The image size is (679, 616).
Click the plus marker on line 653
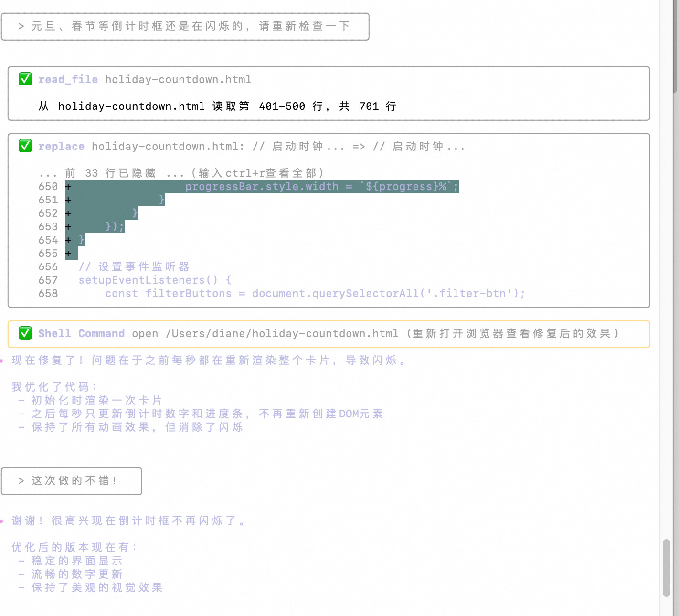point(68,227)
